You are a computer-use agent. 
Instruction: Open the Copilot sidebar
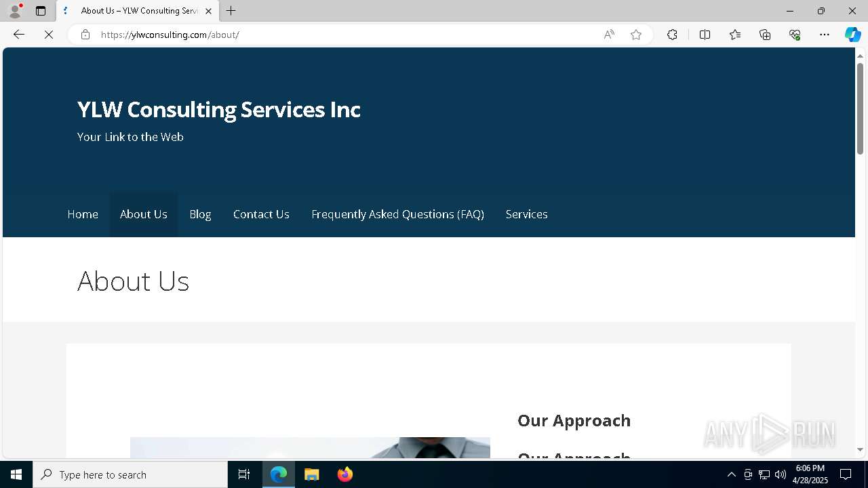point(852,35)
